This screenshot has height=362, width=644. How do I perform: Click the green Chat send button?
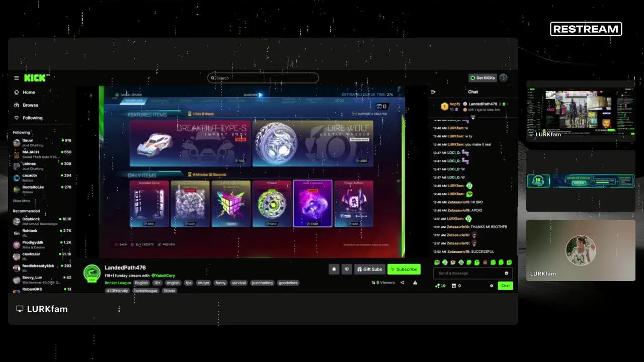click(505, 286)
